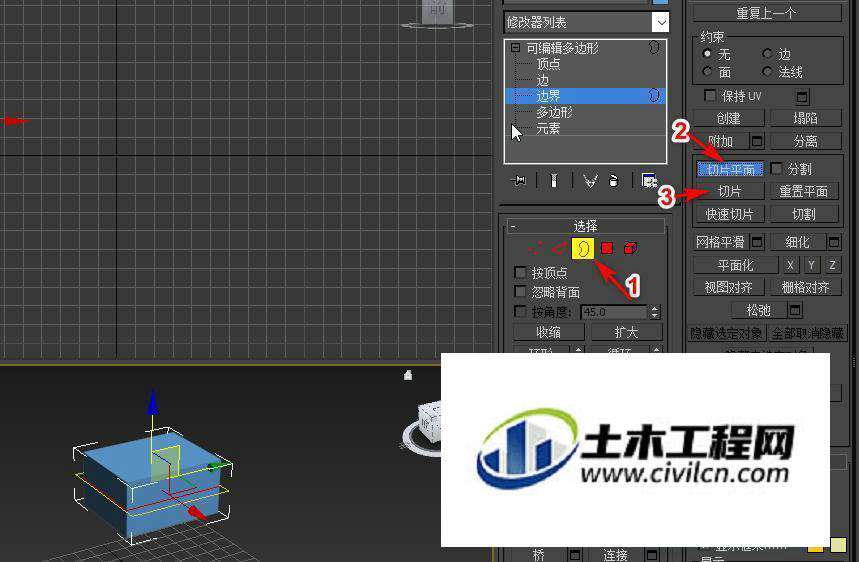Screen dimensions: 859x562
Task: Click 按角度 value field 45.0
Action: (x=614, y=312)
